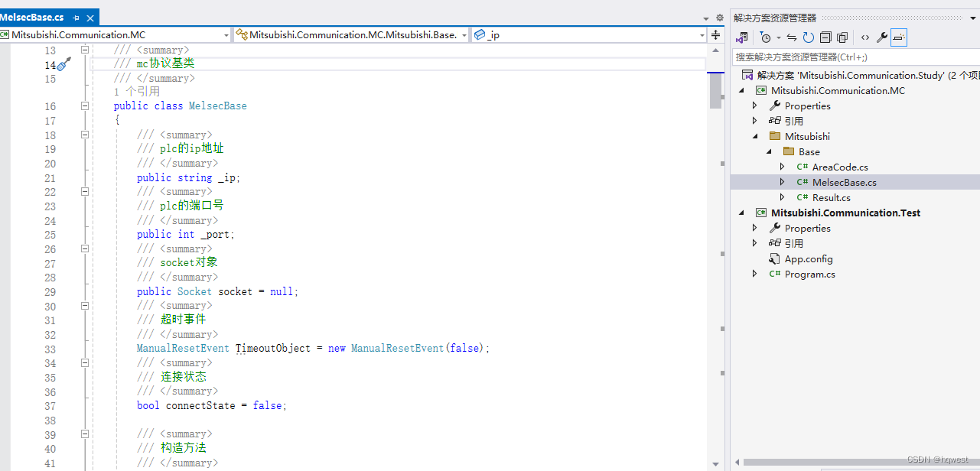Show all files in Solution Explorer
The image size is (980, 471).
pyautogui.click(x=842, y=37)
